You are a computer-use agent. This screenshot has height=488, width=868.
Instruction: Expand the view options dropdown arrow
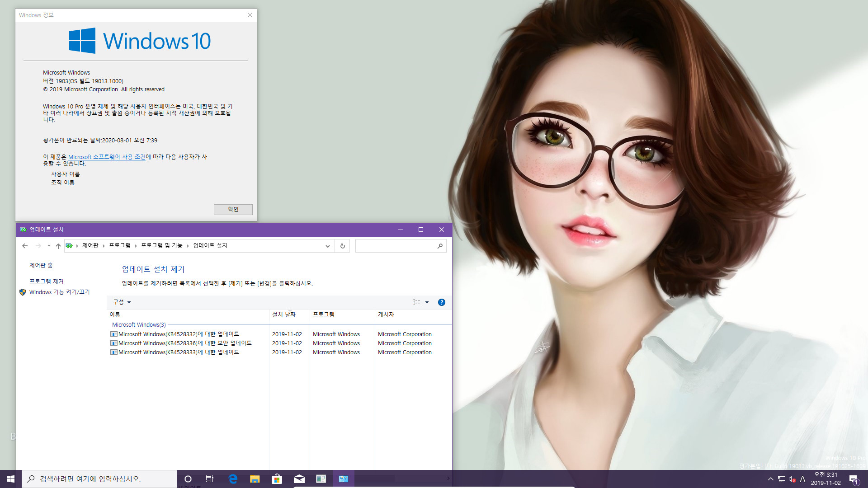click(427, 302)
